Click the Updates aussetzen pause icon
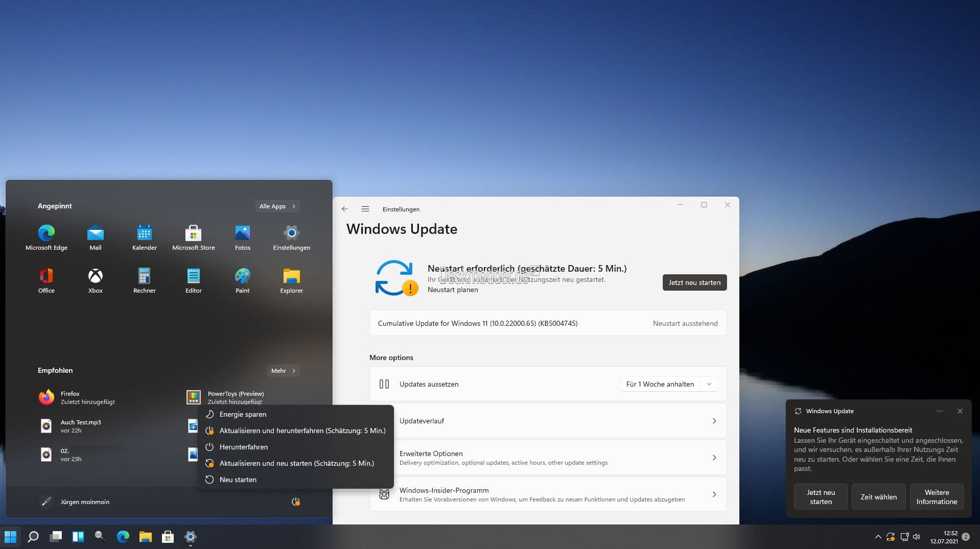Viewport: 980px width, 549px height. click(x=384, y=384)
